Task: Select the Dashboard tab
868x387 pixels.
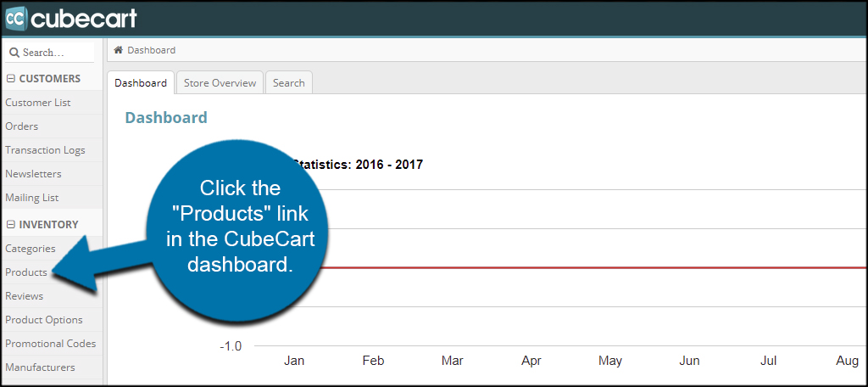Action: (x=141, y=83)
